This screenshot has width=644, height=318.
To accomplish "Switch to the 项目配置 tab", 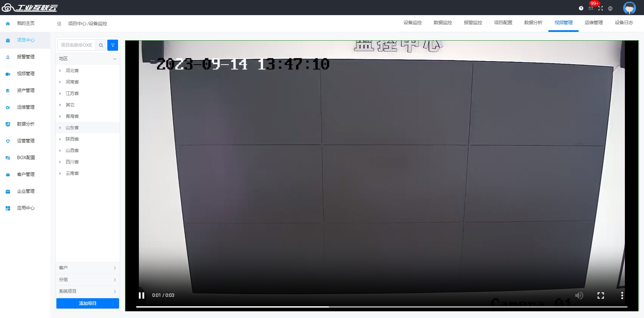I will 503,23.
